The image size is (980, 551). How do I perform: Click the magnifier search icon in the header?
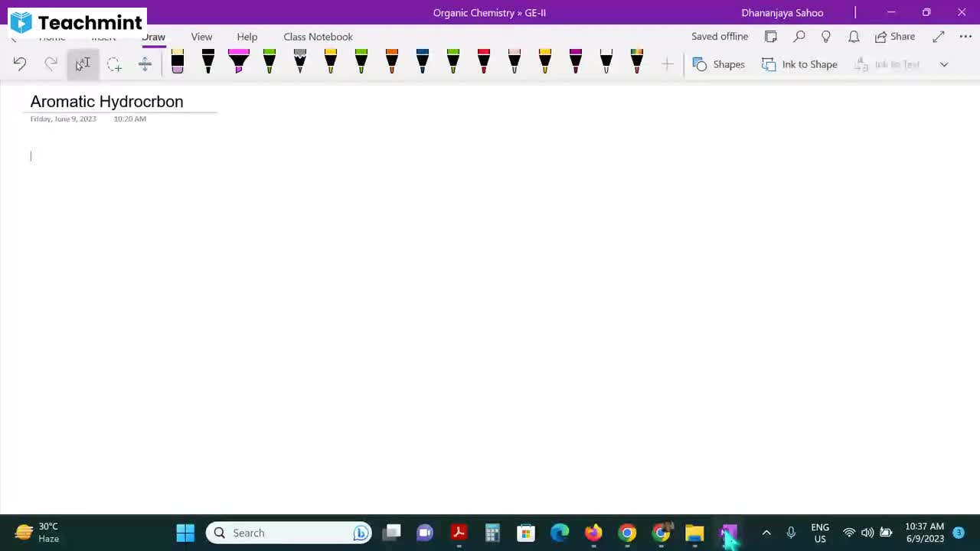[x=799, y=37]
